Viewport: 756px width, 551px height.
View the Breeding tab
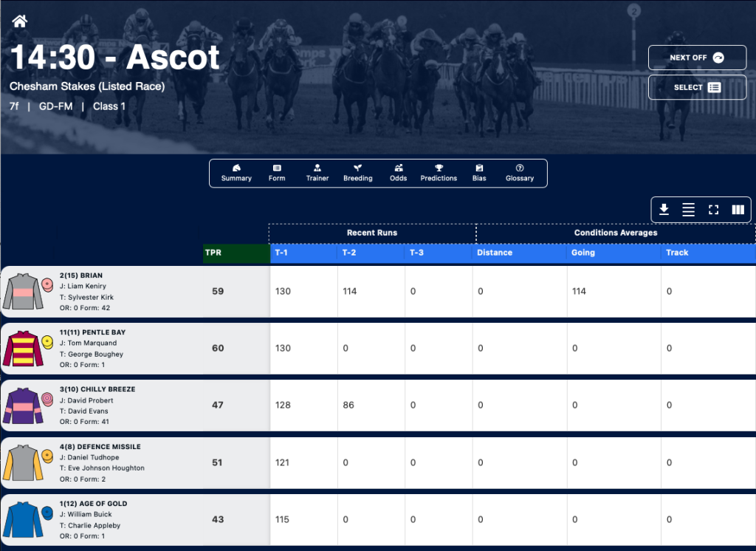point(358,173)
